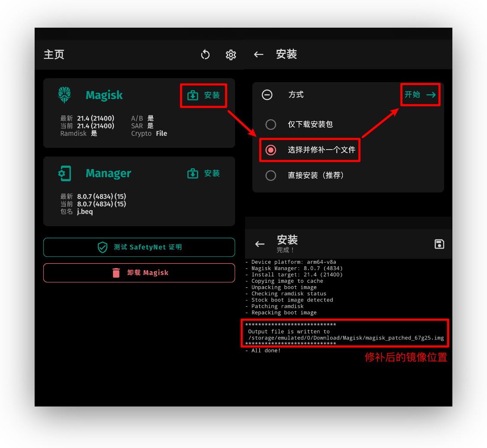Click the back arrow on 完成 screen

coord(260,244)
